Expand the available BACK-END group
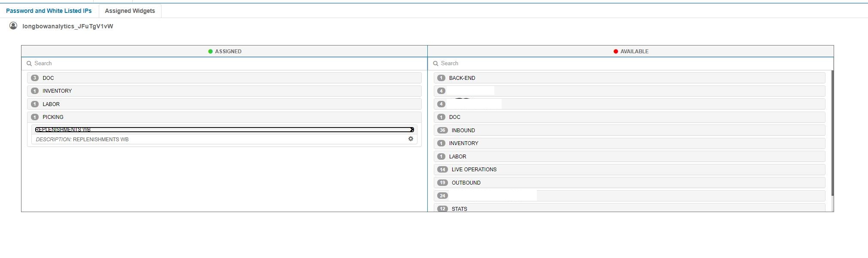868x258 pixels. [462, 78]
